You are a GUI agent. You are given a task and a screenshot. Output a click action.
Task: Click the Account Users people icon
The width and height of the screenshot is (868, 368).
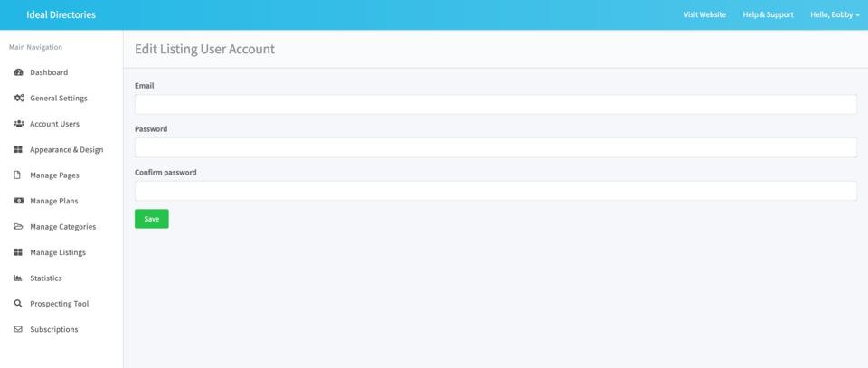coord(18,124)
